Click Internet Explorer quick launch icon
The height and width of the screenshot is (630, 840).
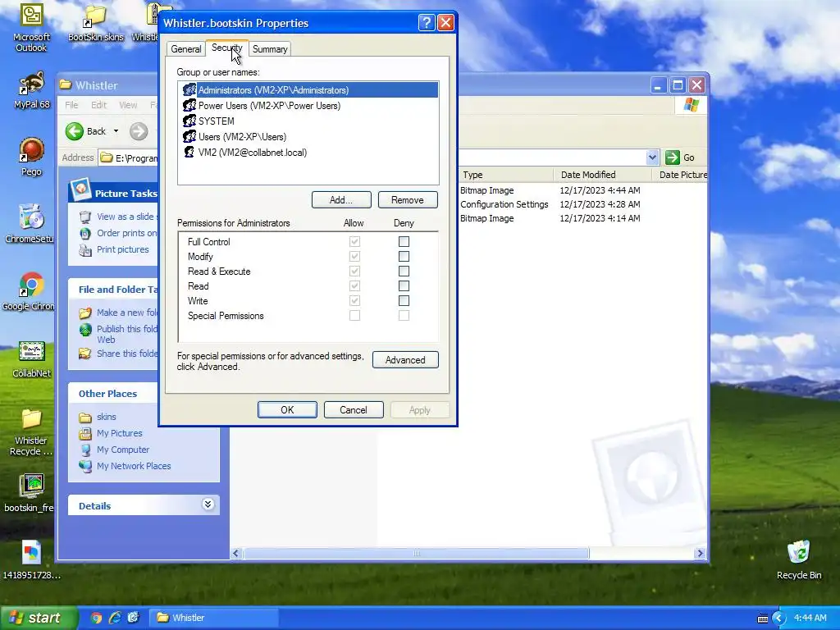115,618
